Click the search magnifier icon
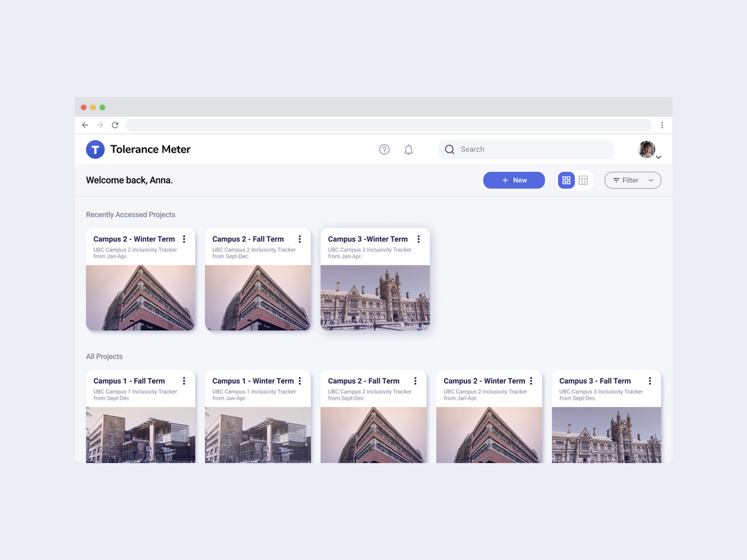 (x=450, y=149)
